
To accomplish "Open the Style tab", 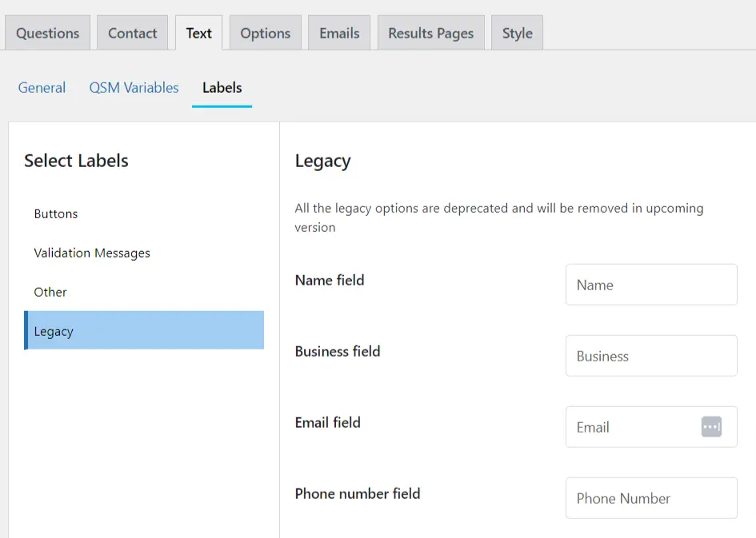I will coord(517,32).
